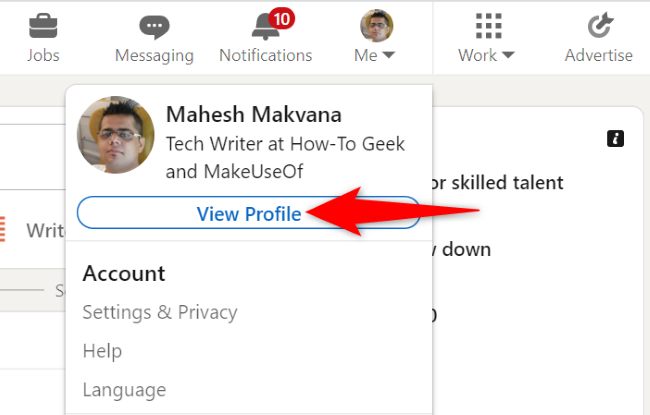Open the Advertise target icon
This screenshot has height=415, width=650.
pos(598,25)
